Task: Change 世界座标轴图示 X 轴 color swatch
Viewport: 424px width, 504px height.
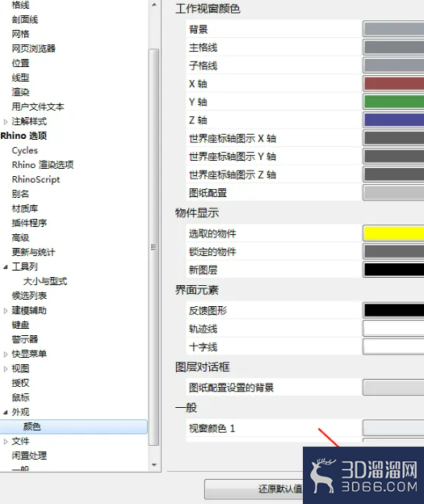Action: pos(393,138)
